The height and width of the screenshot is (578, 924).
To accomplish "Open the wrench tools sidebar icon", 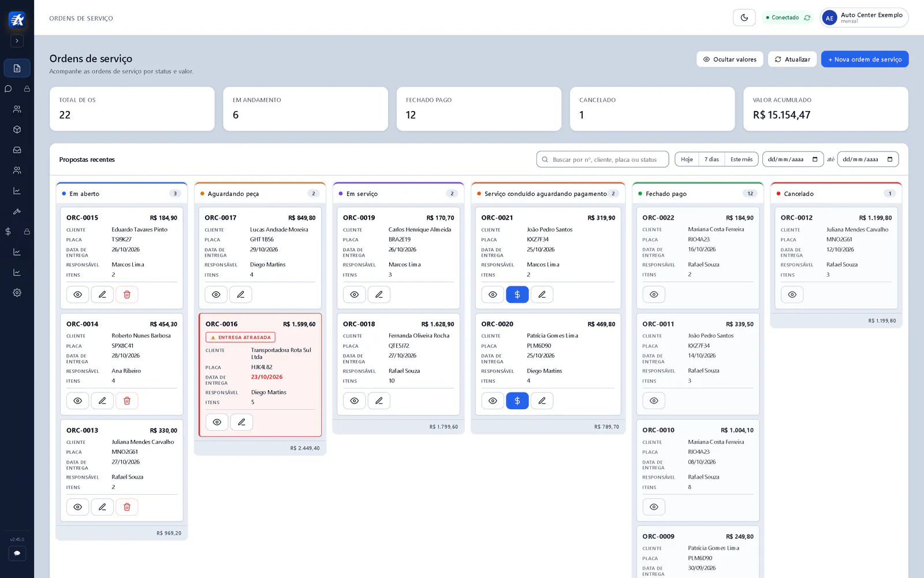I will (17, 211).
